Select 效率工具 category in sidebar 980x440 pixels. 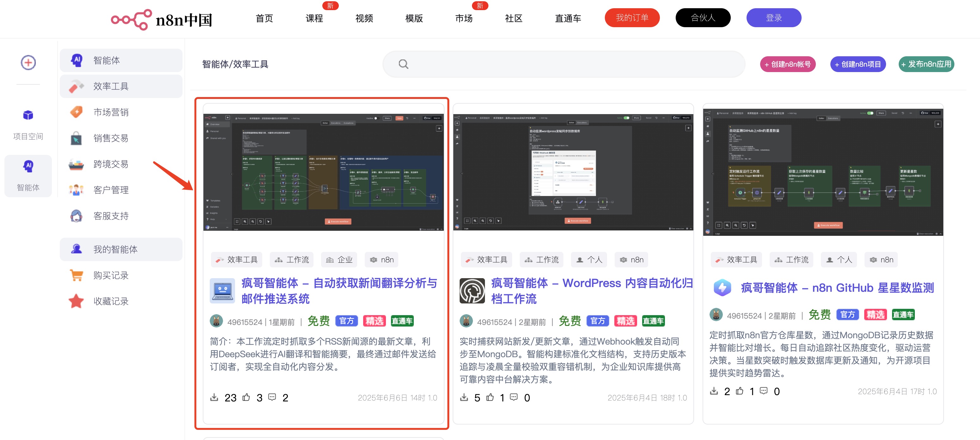click(x=121, y=86)
